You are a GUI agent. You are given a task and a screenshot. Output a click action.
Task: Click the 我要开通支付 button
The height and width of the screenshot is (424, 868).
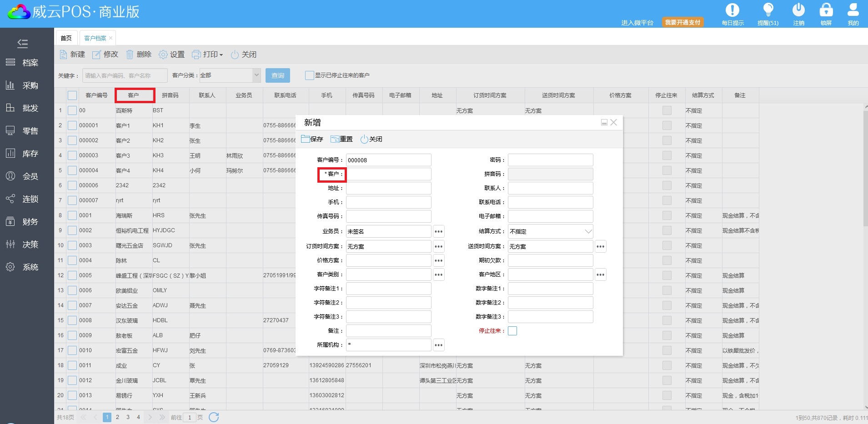point(682,22)
